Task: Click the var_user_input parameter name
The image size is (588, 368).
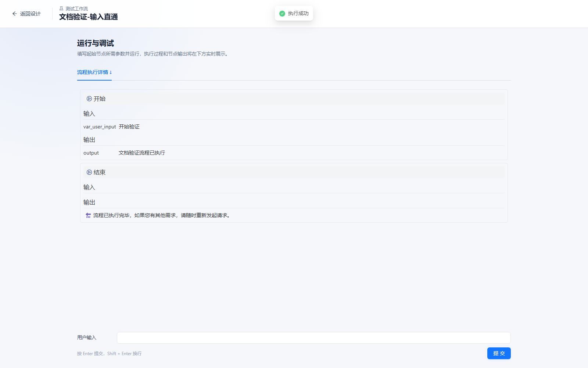Action: pos(100,127)
